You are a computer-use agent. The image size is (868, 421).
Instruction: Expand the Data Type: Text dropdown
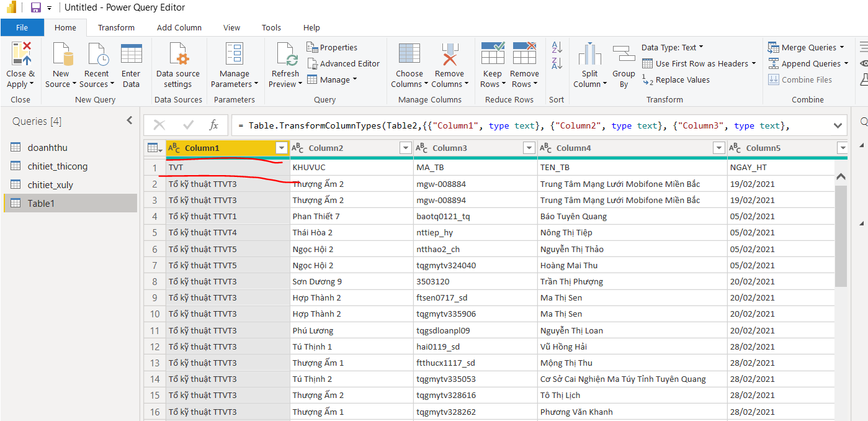673,47
